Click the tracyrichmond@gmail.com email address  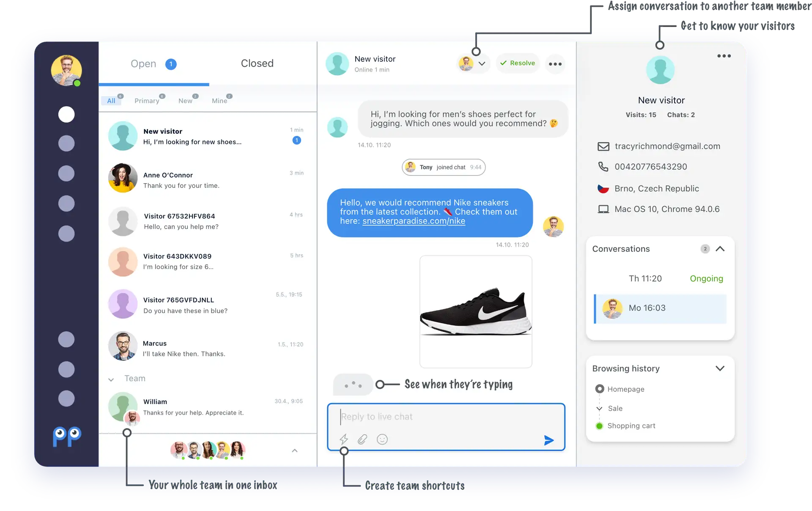coord(667,146)
